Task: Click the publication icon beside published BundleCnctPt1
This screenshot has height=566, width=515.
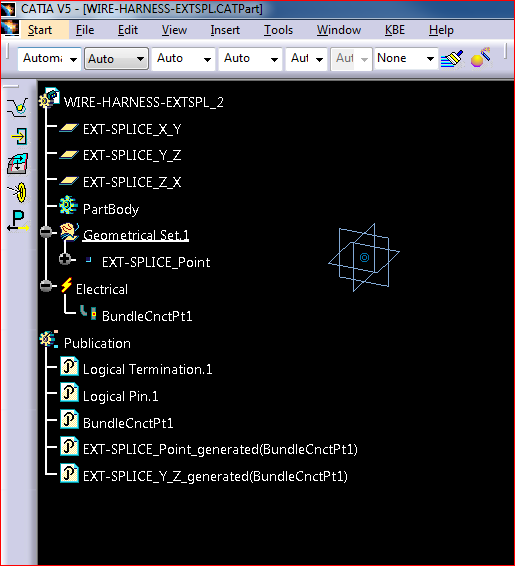Action: click(69, 419)
